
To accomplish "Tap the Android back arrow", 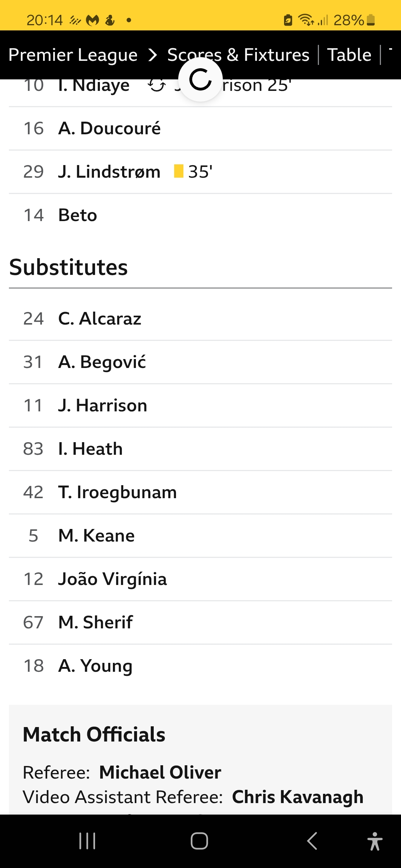I will tap(312, 841).
